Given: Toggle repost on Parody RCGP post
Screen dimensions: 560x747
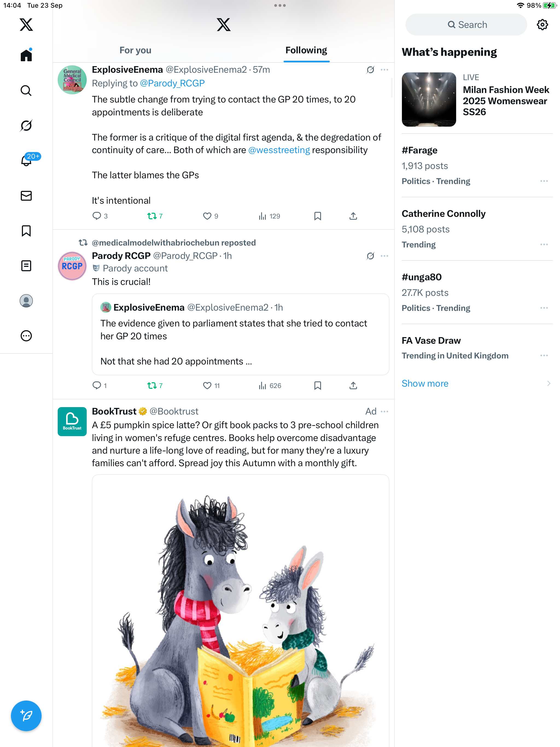Looking at the screenshot, I should coord(155,386).
